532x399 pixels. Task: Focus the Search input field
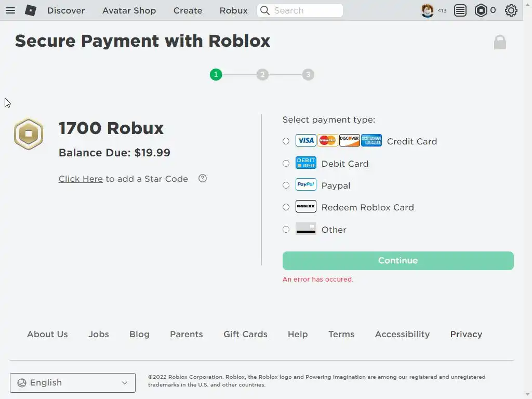tap(300, 10)
